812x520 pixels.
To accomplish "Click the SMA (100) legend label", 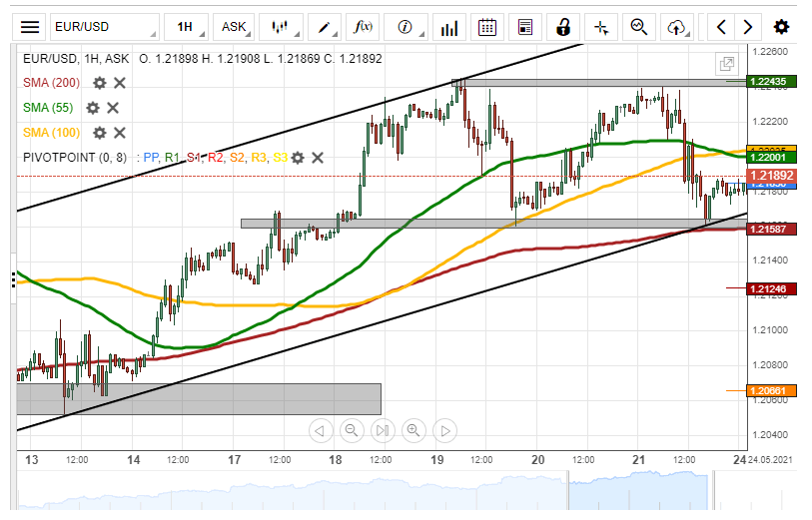I will [51, 133].
